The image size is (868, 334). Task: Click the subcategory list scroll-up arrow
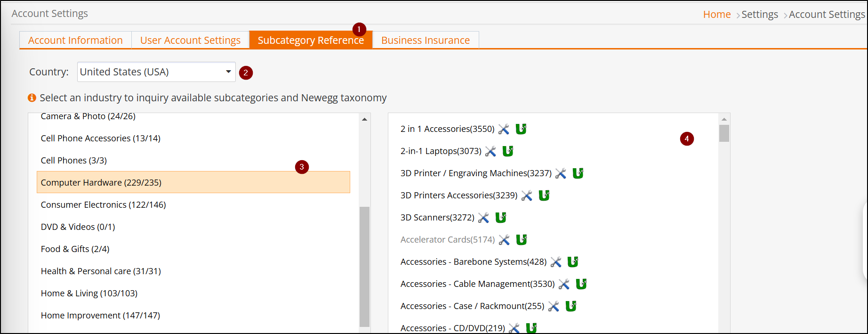pyautogui.click(x=724, y=119)
